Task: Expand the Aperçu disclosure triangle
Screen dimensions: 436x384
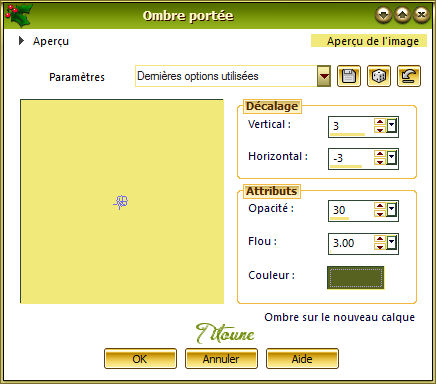Action: (22, 41)
